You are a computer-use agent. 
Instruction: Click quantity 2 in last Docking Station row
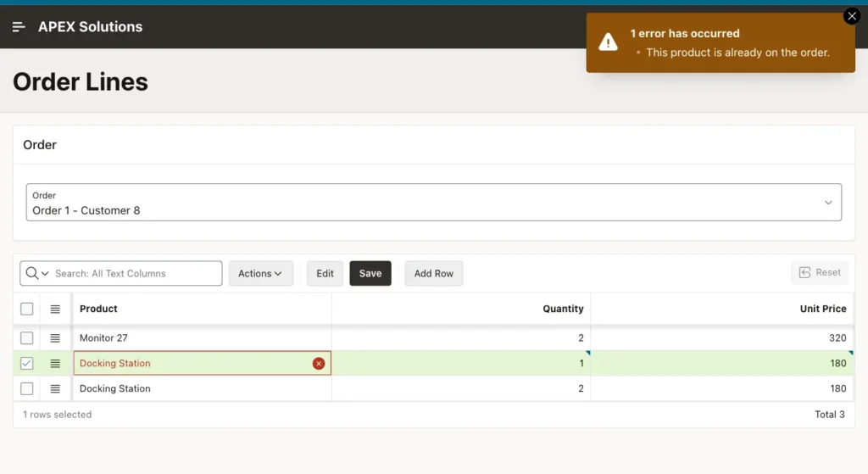click(461, 388)
